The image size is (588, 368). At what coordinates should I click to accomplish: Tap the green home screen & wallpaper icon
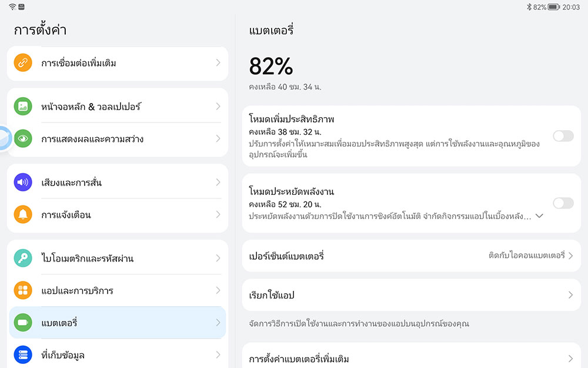[23, 107]
